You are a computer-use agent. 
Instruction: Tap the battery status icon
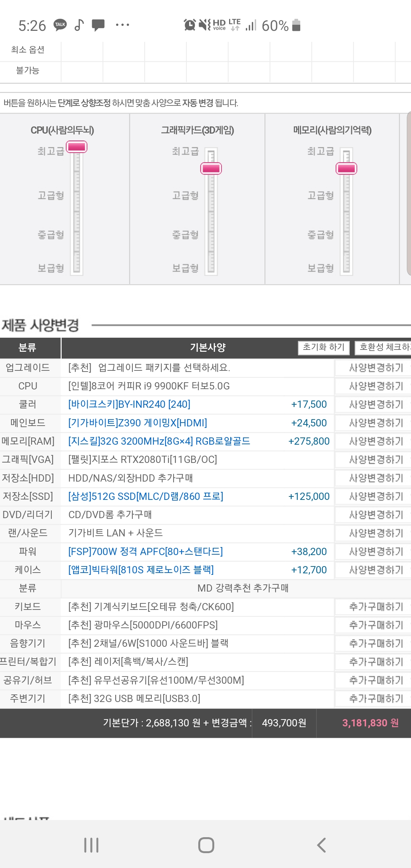pyautogui.click(x=296, y=25)
